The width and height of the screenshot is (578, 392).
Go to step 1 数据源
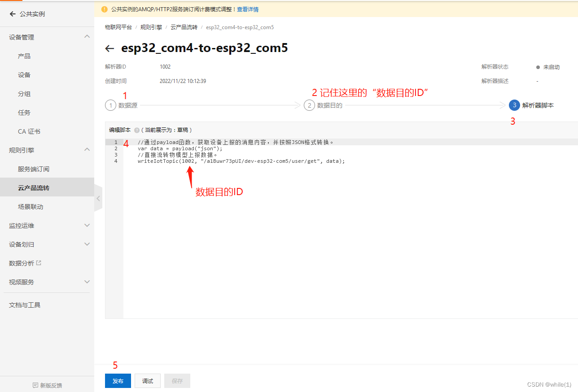pyautogui.click(x=121, y=105)
